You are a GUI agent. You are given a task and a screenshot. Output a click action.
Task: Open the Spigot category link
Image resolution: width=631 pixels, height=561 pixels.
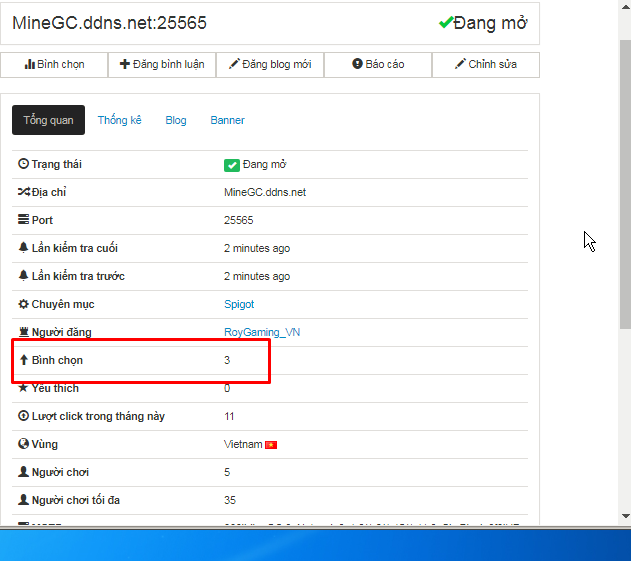coord(239,304)
